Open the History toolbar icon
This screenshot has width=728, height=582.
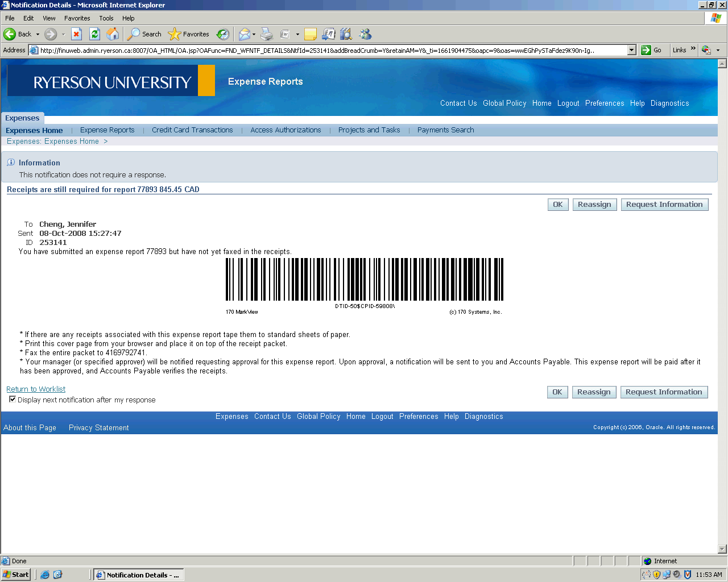pos(223,34)
